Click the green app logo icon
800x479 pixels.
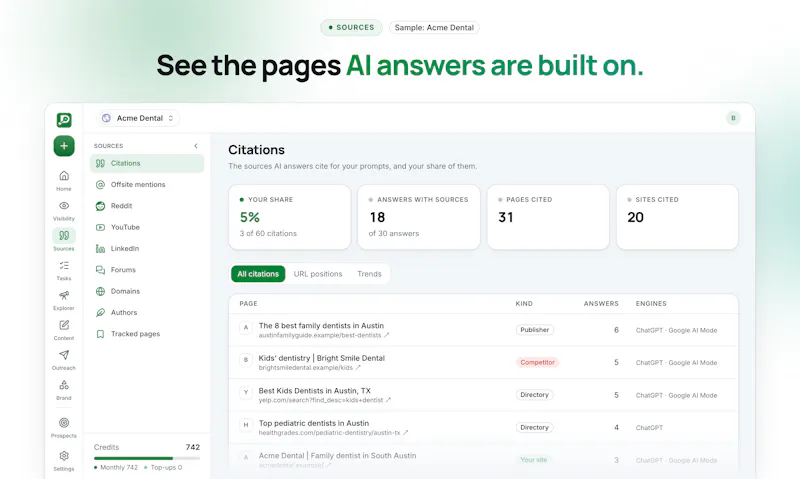(x=64, y=120)
